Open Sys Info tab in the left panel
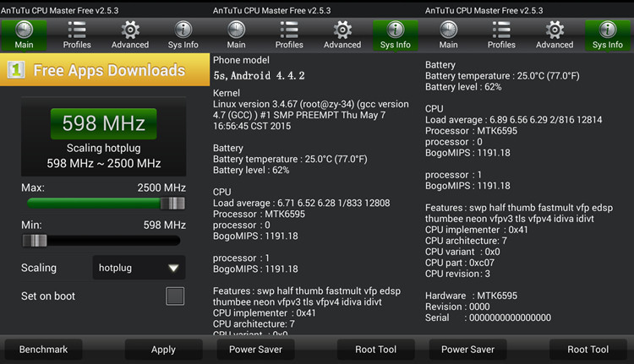 (x=183, y=35)
